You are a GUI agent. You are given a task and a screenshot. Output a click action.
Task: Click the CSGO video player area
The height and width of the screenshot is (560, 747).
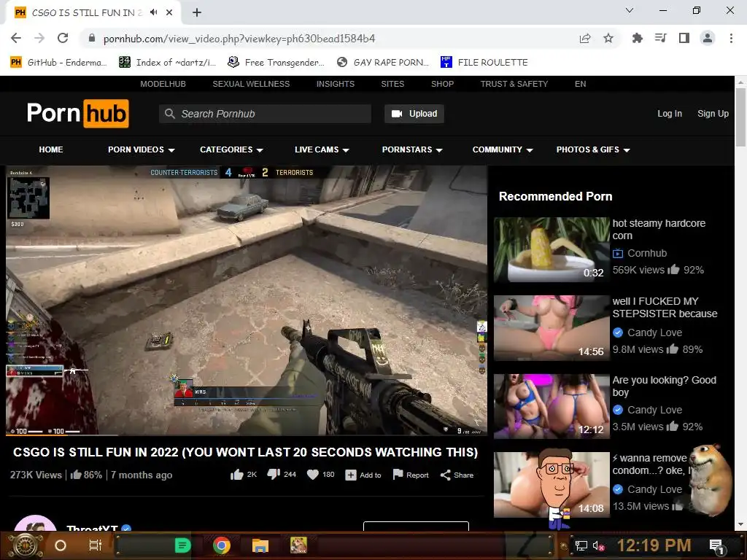point(247,300)
